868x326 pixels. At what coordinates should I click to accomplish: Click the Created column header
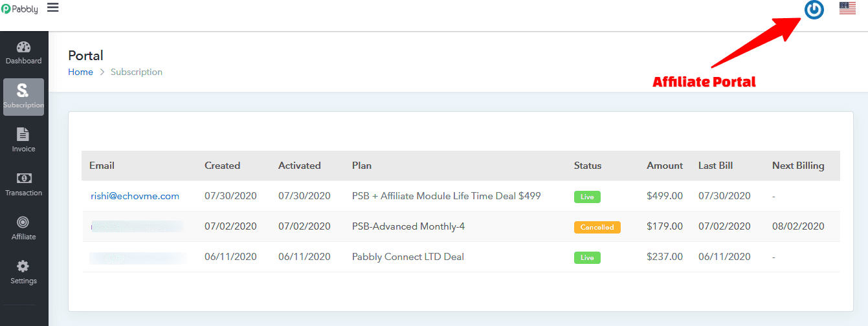pos(222,166)
